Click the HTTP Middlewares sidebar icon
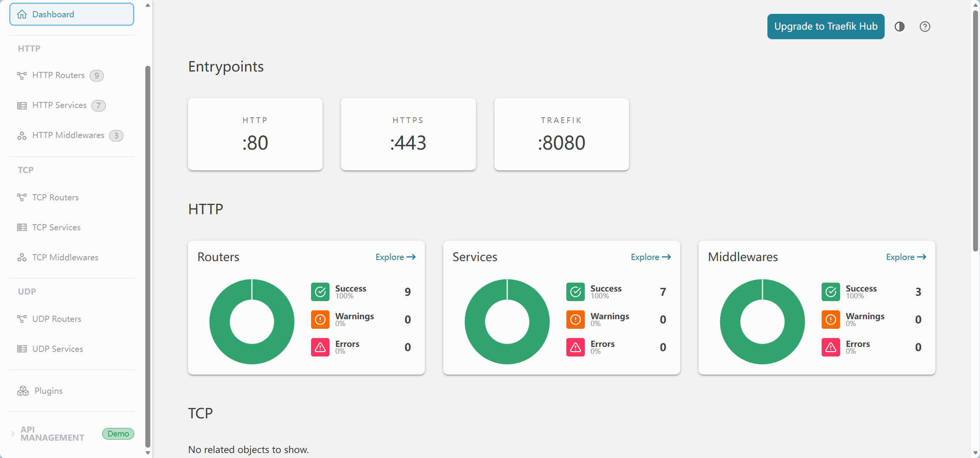This screenshot has height=458, width=980. point(22,135)
